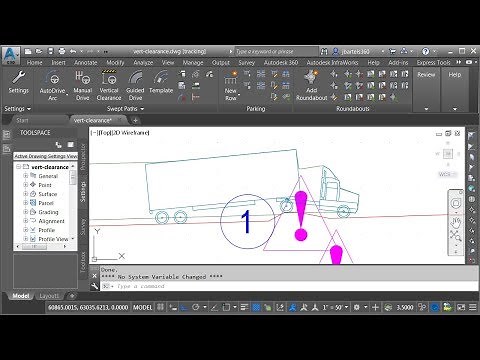
Task: Click the Toolbox side tab in Toolspace
Action: pyautogui.click(x=83, y=262)
